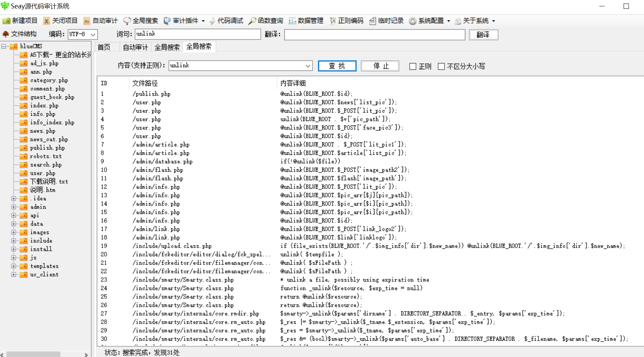Expand the admin folder node
Viewport: 644px width, 357px height.
(x=14, y=207)
